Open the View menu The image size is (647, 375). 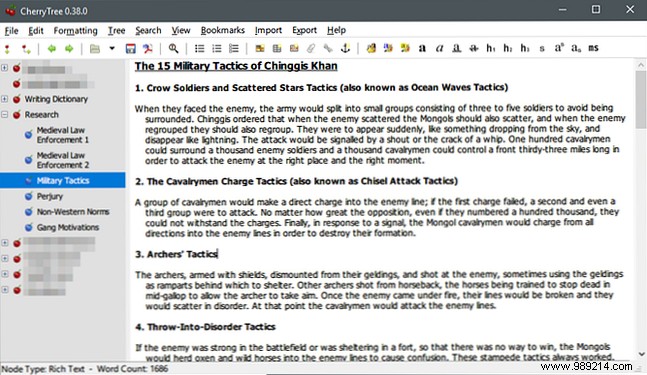[181, 31]
